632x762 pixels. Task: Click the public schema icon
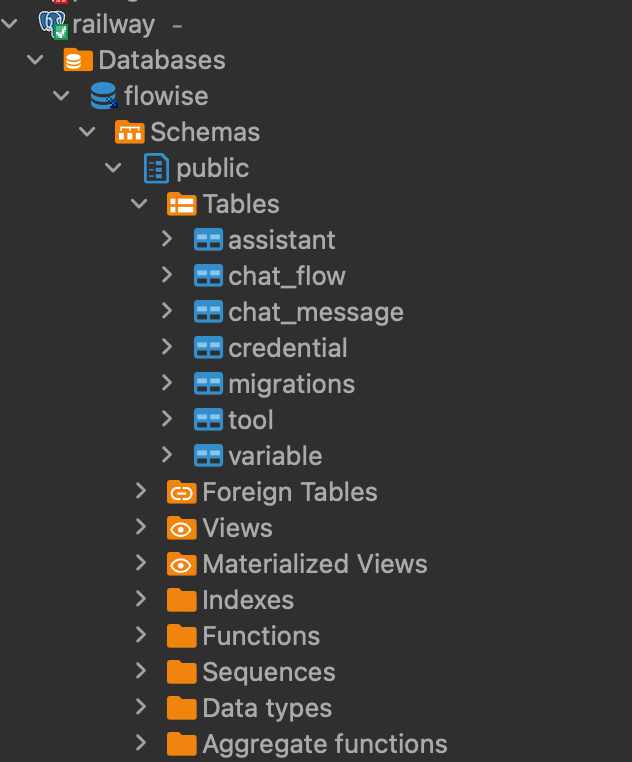[x=156, y=168]
